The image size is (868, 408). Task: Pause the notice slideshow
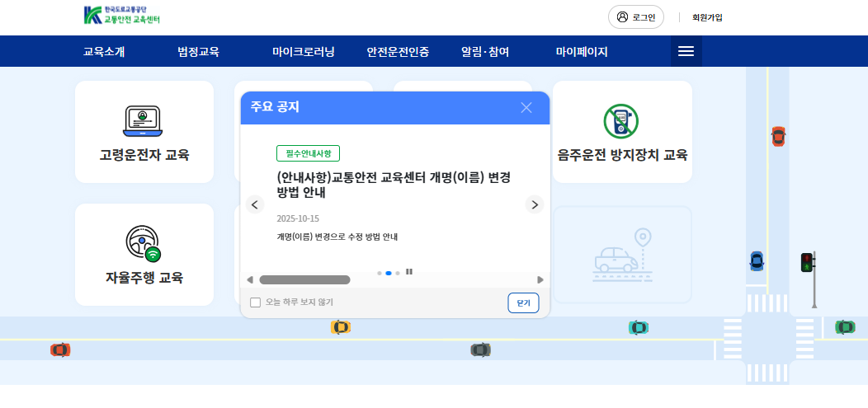click(x=409, y=271)
